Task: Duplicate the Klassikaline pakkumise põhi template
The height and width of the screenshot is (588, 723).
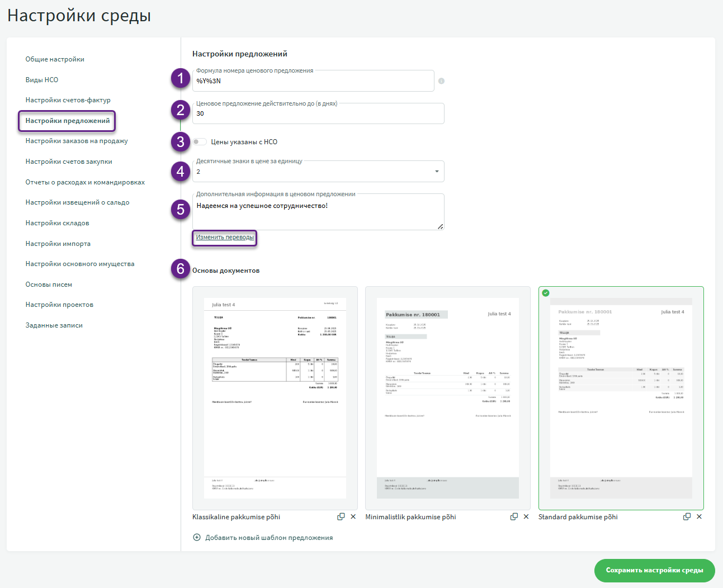Action: pyautogui.click(x=341, y=517)
